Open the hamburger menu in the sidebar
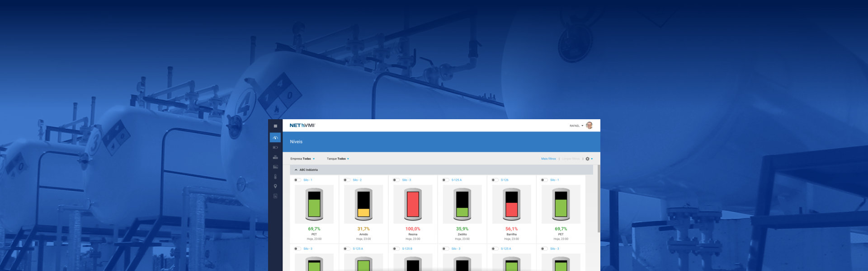This screenshot has width=868, height=271. 275,126
